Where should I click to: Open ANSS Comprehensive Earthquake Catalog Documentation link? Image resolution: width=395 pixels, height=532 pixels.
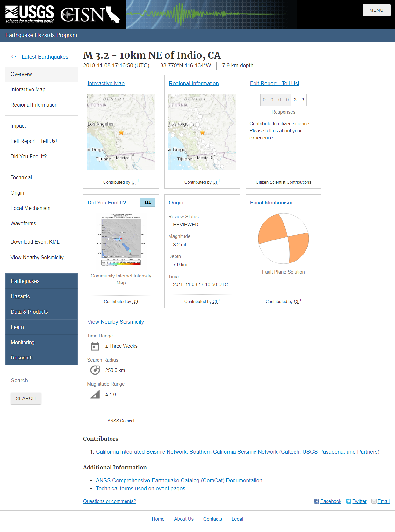click(179, 480)
